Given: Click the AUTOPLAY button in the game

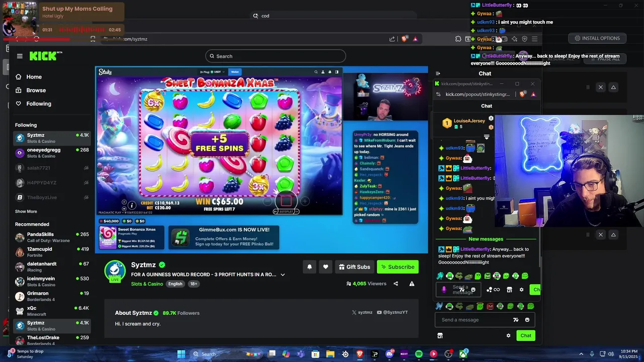Looking at the screenshot, I should click(x=286, y=211).
